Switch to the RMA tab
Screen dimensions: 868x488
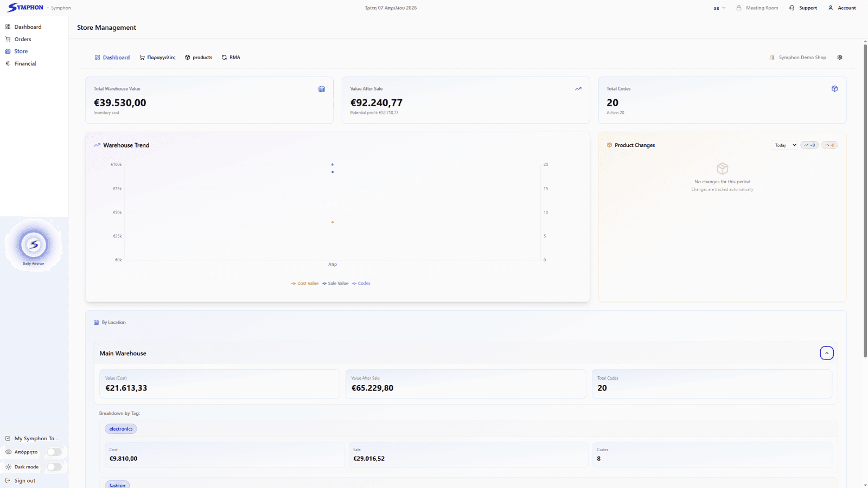point(231,57)
